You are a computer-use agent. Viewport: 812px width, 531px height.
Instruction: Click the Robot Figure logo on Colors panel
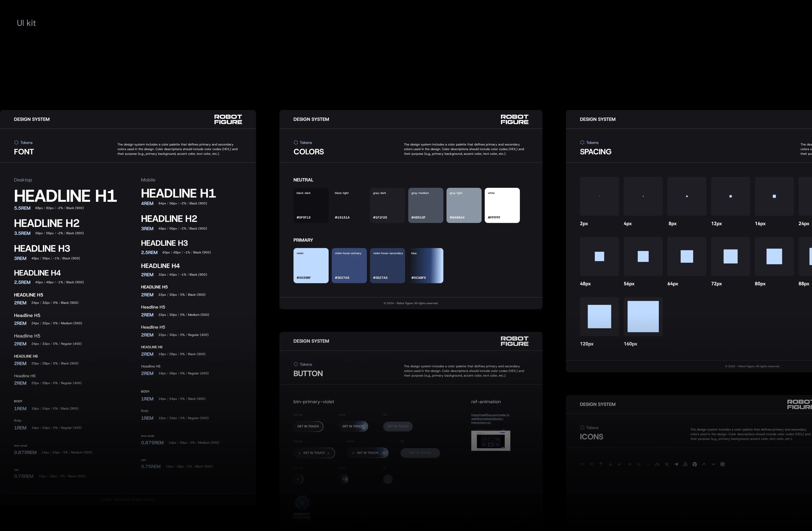pyautogui.click(x=514, y=119)
